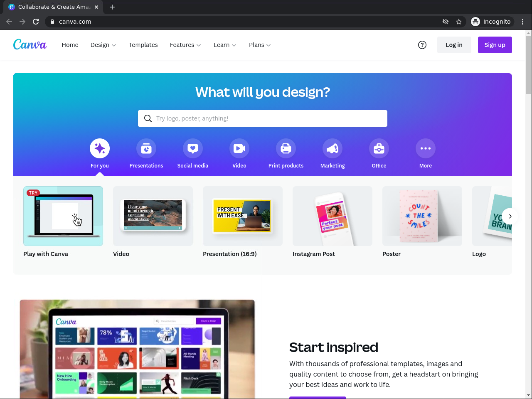The width and height of the screenshot is (532, 399).
Task: Go forward in browser history
Action: click(x=22, y=22)
